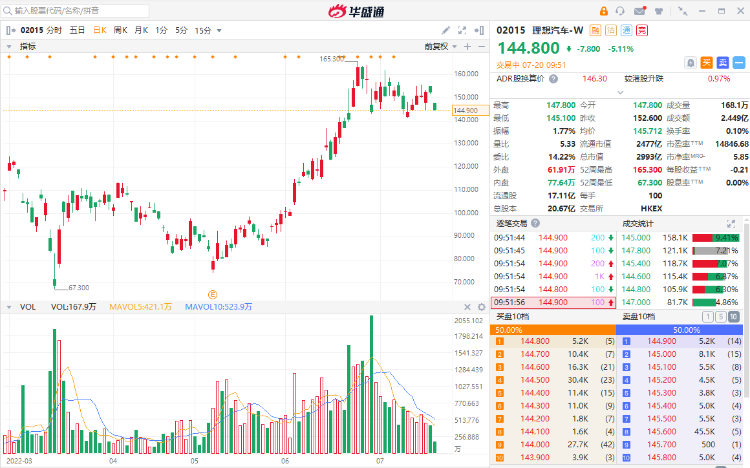Screen dimensions: 750x468
Task: Expand the 指标 indicator dropdown triangle
Action: coord(9,46)
